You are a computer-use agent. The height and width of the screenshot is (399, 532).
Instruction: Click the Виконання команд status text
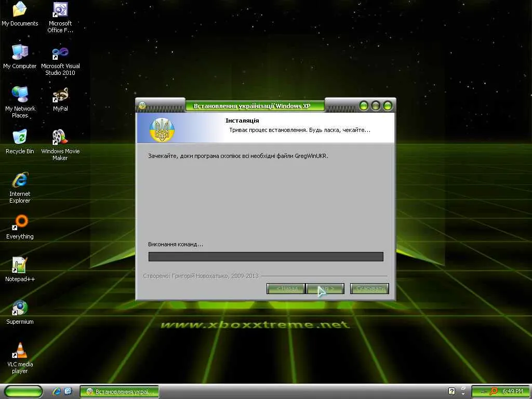[176, 244]
